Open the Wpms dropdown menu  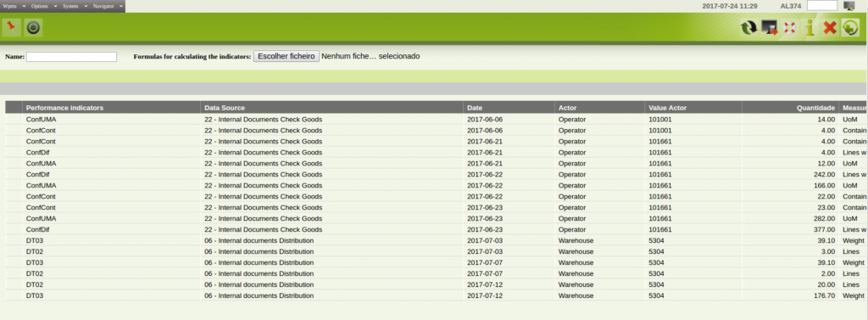pos(14,6)
